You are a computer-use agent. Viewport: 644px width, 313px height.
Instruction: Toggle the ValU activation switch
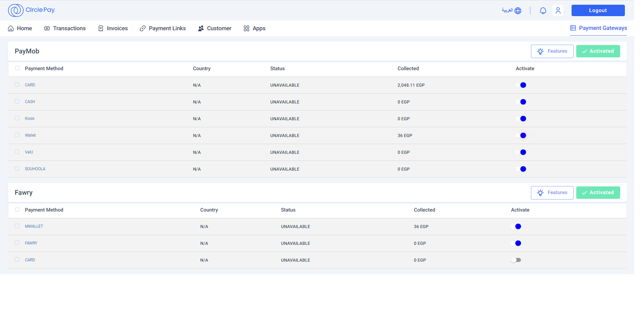[521, 152]
